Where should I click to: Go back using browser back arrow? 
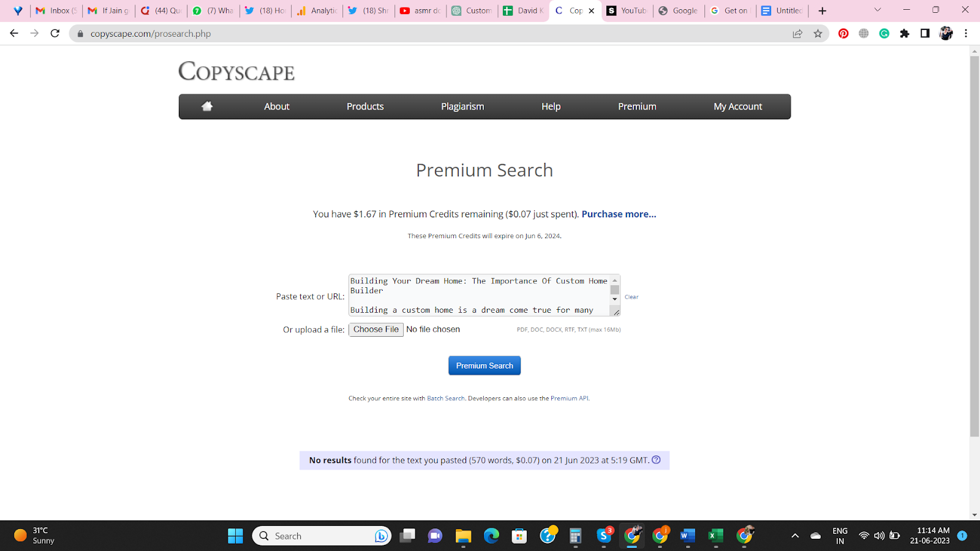[x=14, y=34]
